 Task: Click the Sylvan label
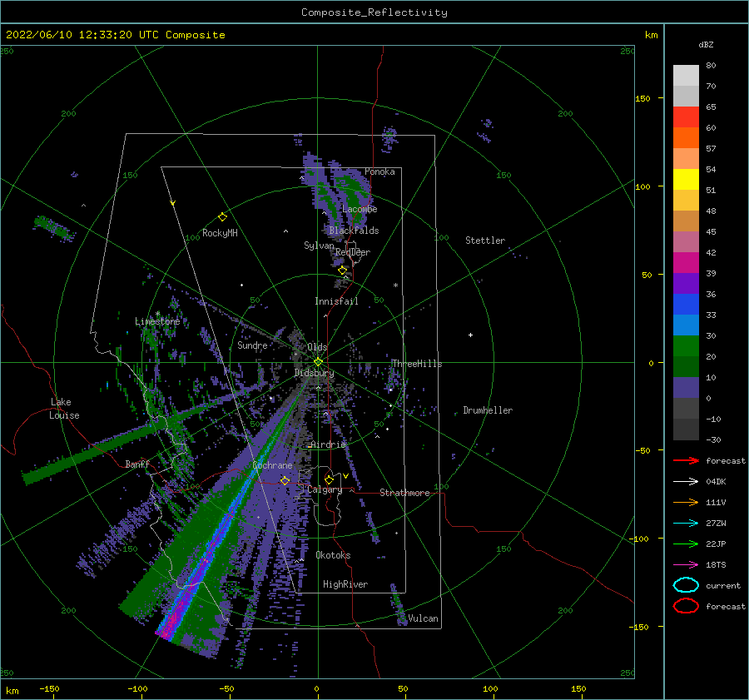tap(319, 246)
